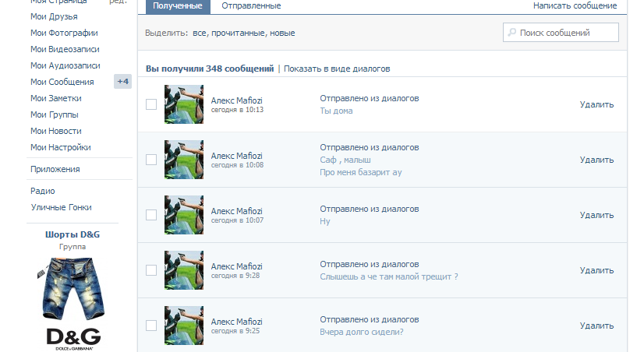This screenshot has height=352, width=644.
Task: Delete the 9:28 message via Удалить
Action: click(x=596, y=270)
